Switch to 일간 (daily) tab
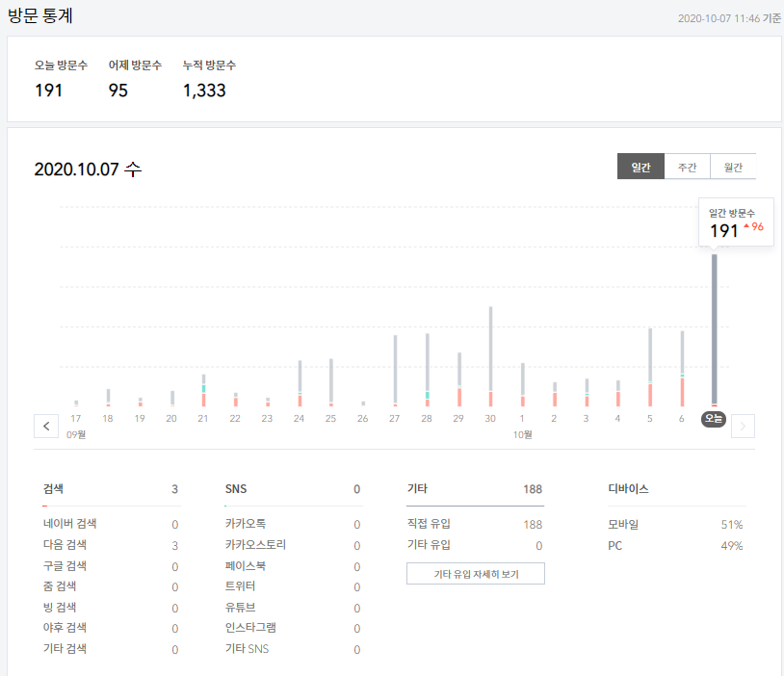Image resolution: width=784 pixels, height=676 pixels. coord(640,167)
